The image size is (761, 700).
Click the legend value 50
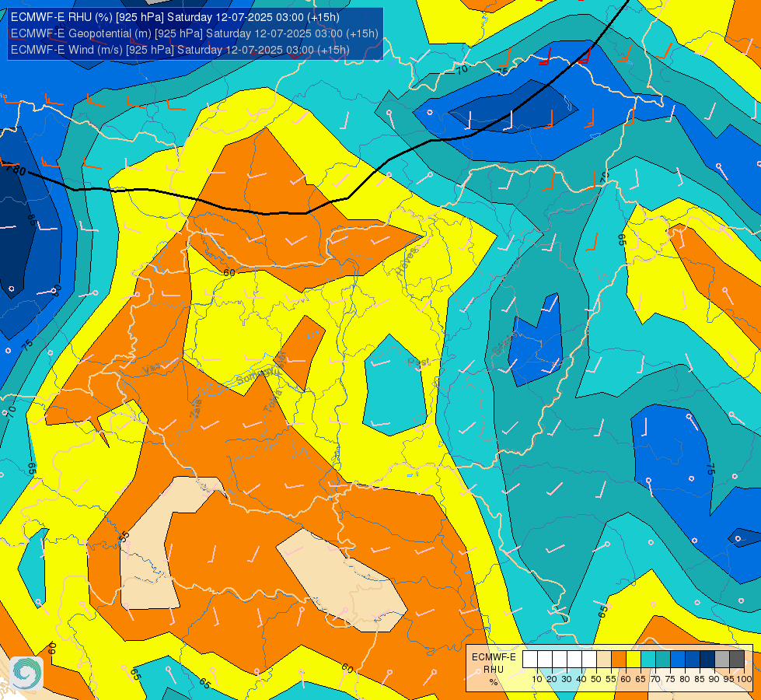pyautogui.click(x=596, y=679)
